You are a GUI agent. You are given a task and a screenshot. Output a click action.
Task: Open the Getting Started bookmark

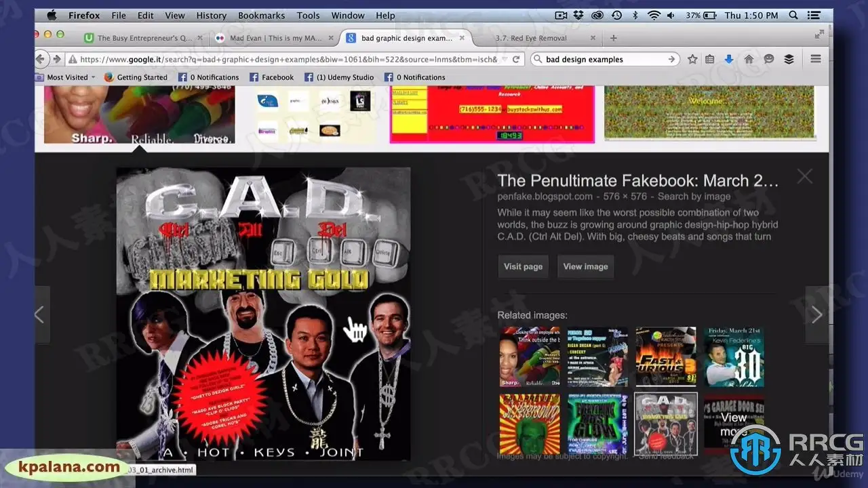(136, 77)
